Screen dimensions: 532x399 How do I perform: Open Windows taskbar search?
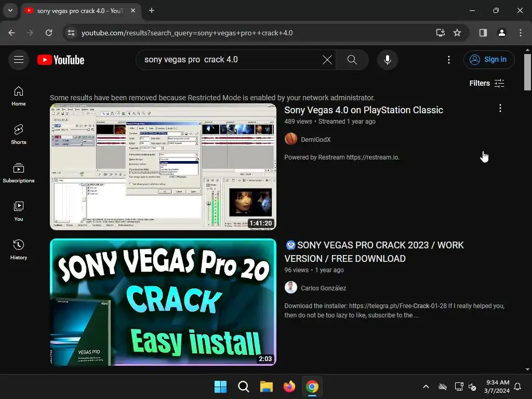pyautogui.click(x=244, y=387)
